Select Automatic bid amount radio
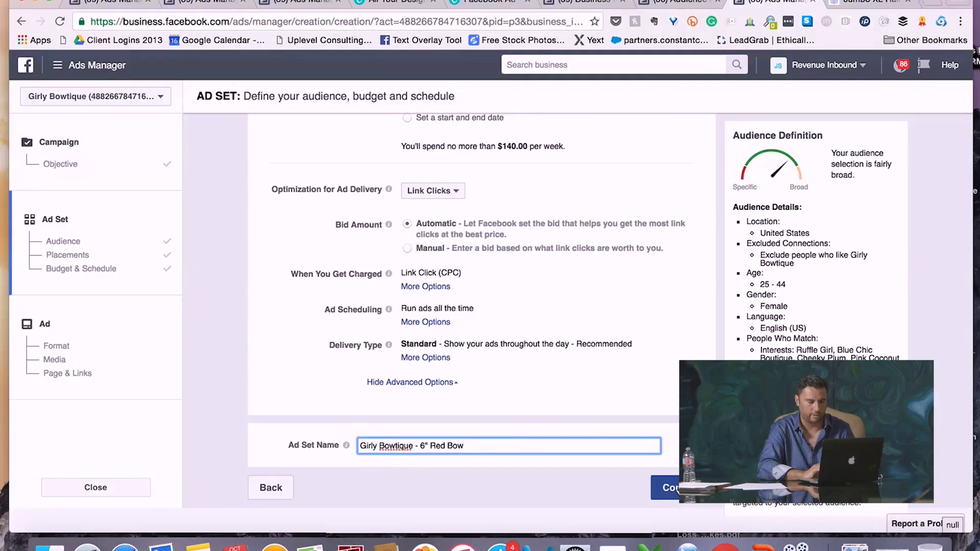 (x=407, y=223)
